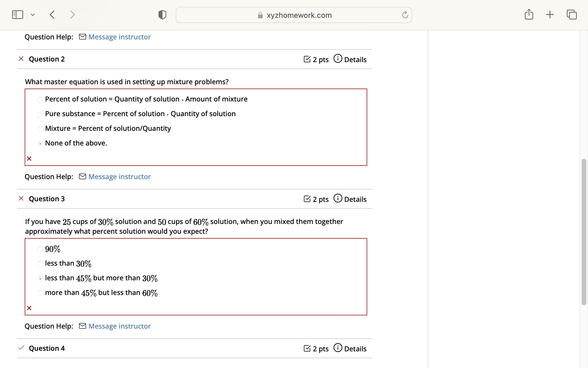This screenshot has width=588, height=368.
Task: Navigate back to the previous page
Action: pyautogui.click(x=52, y=14)
